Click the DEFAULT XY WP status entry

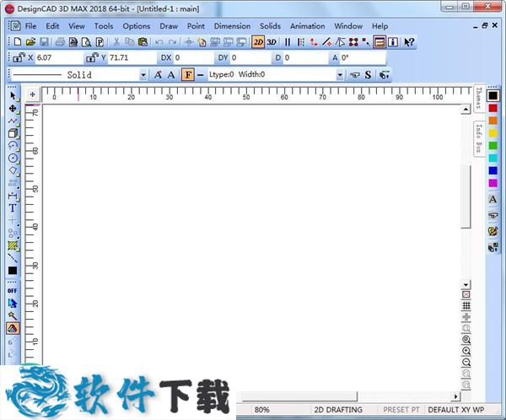[455, 410]
